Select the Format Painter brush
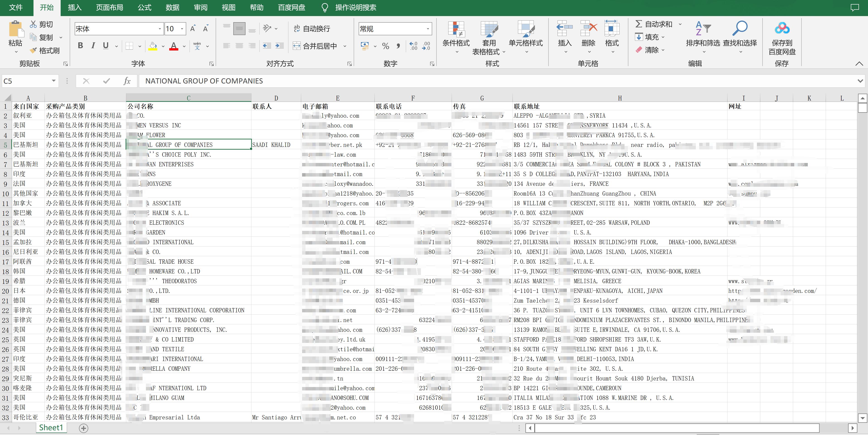868x435 pixels. (33, 50)
